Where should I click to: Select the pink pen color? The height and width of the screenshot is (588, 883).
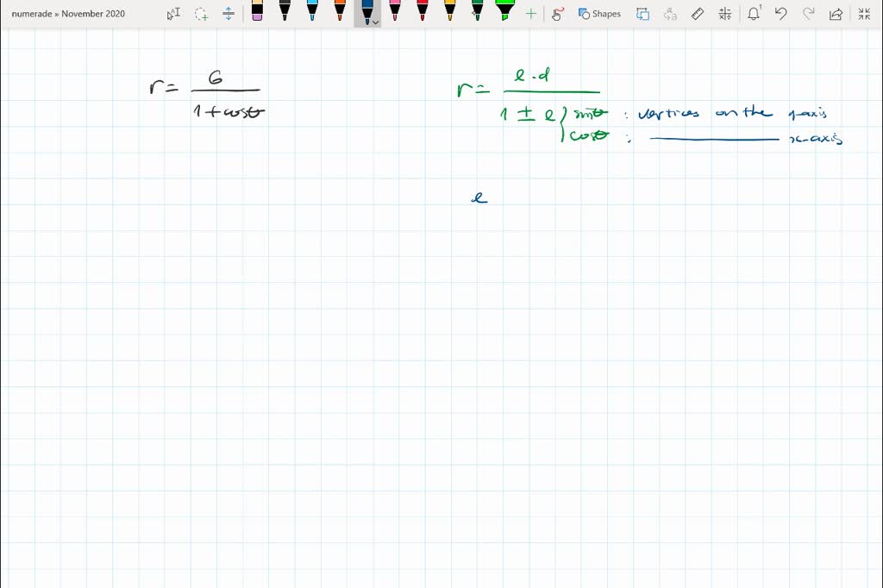[x=394, y=14]
